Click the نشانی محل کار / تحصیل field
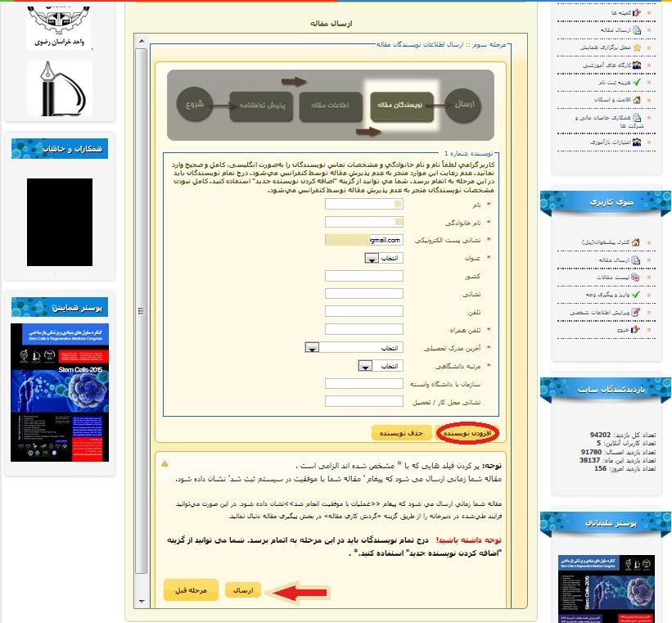Screen dimensions: 672x623 [x=364, y=401]
